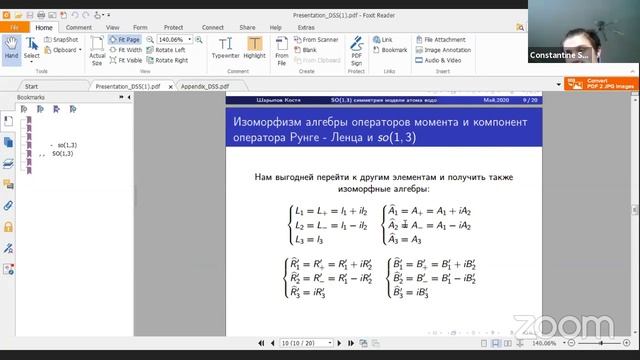Collapse the Bookmarks panel arrow
Viewport: 640px width, 360px height.
[129, 97]
